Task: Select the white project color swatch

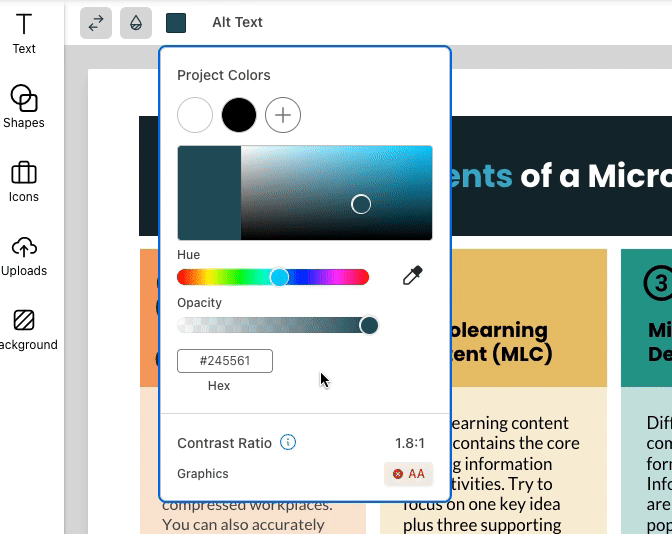Action: [x=195, y=115]
